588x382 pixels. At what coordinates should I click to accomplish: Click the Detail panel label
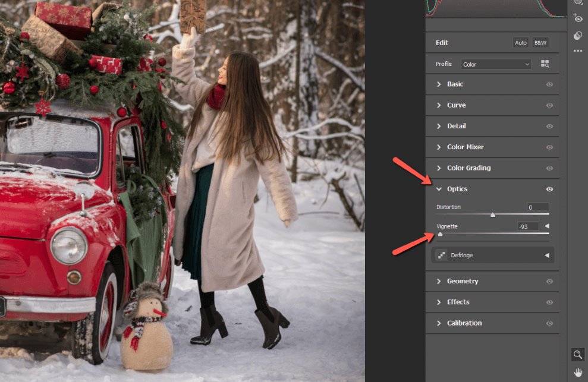[457, 127]
